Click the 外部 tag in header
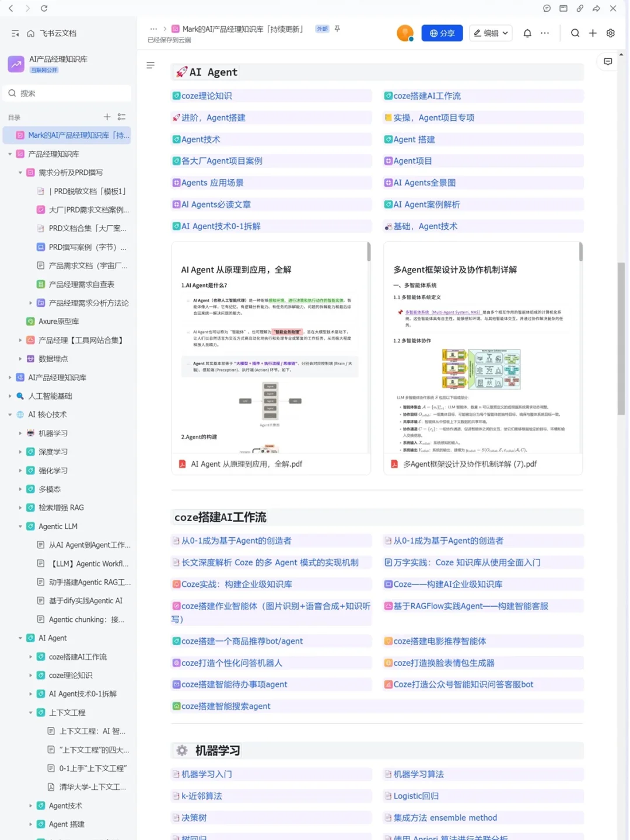This screenshot has width=630, height=840. click(322, 29)
